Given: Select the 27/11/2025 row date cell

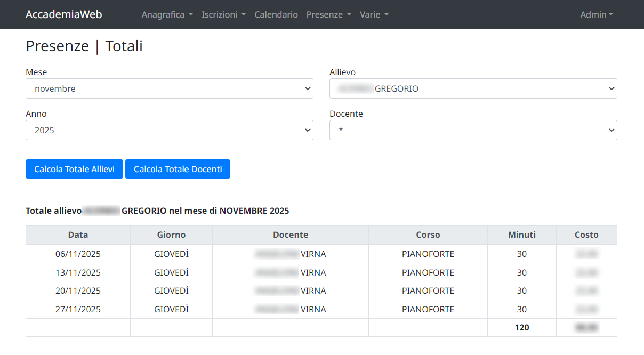Looking at the screenshot, I should tap(78, 309).
